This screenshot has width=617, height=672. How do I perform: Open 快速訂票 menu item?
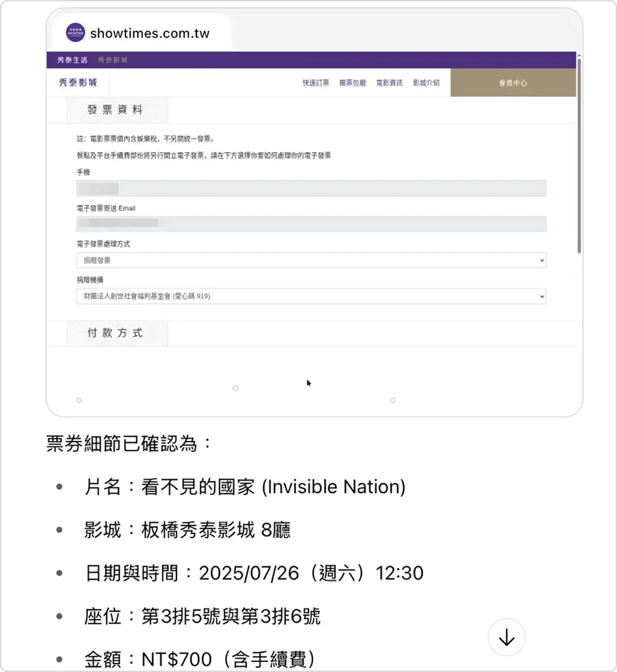(316, 83)
